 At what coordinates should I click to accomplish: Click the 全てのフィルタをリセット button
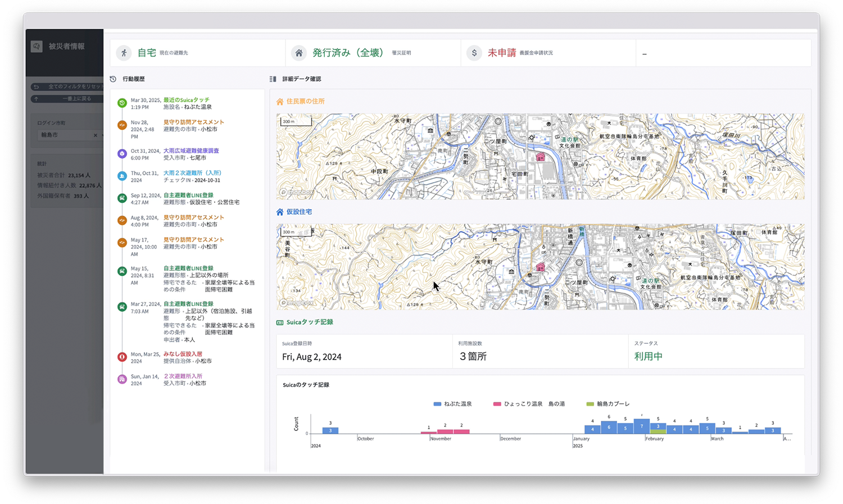click(67, 87)
